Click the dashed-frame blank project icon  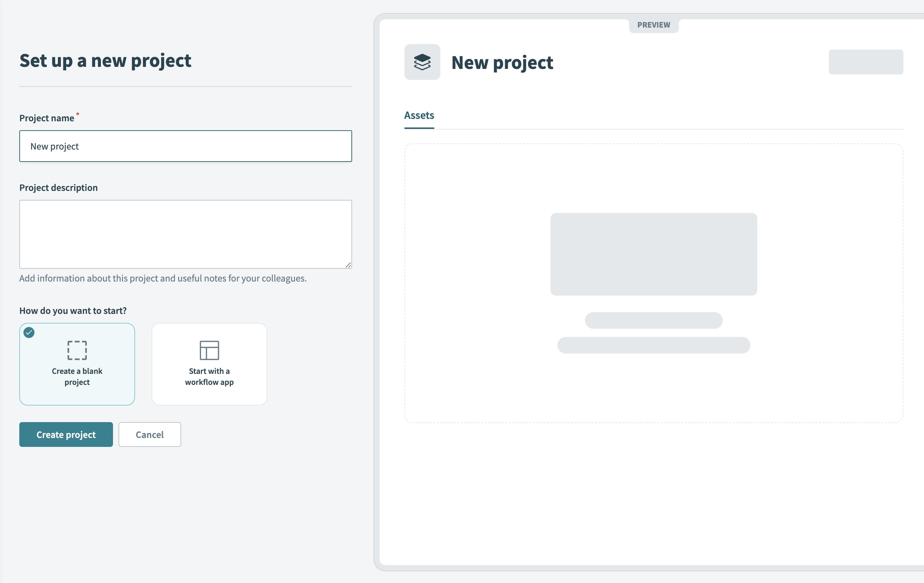77,350
